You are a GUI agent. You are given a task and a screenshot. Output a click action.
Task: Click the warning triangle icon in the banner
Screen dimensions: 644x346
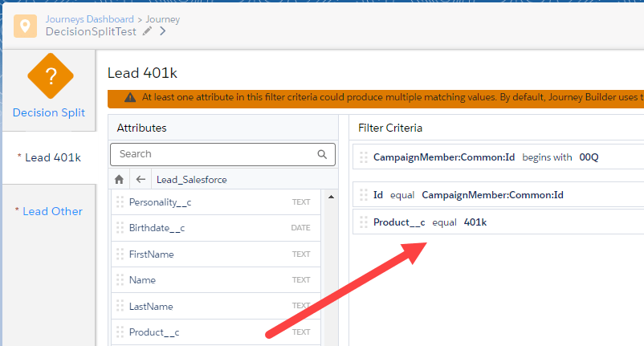[x=129, y=98]
